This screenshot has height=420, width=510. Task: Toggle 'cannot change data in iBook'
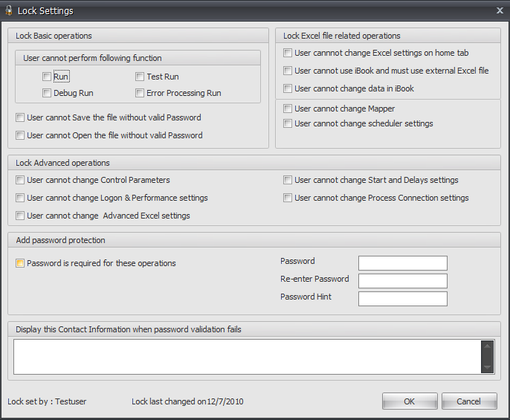click(x=288, y=88)
